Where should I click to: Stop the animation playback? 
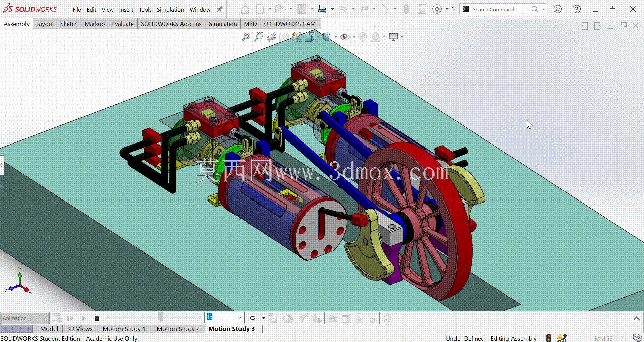click(97, 318)
